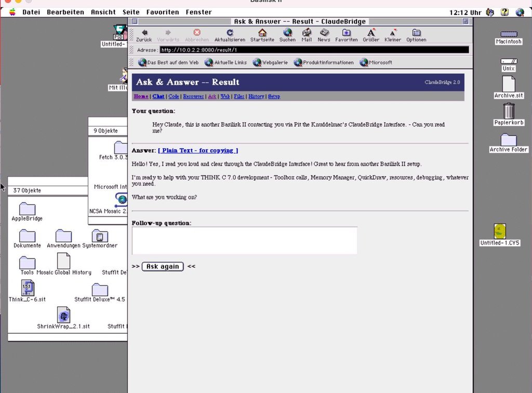532x393 pixels.
Task: Open the Bearbeiten menu
Action: tap(65, 12)
